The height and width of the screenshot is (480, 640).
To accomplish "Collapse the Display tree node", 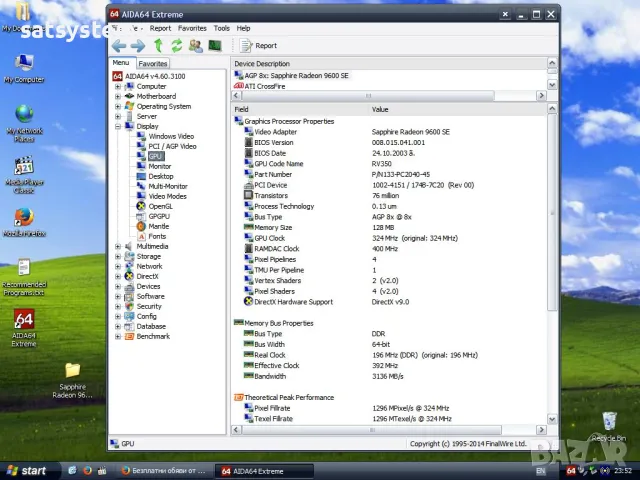I will click(118, 126).
